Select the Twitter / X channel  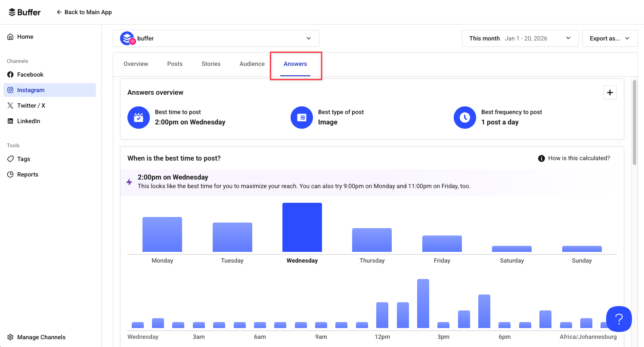coord(30,105)
